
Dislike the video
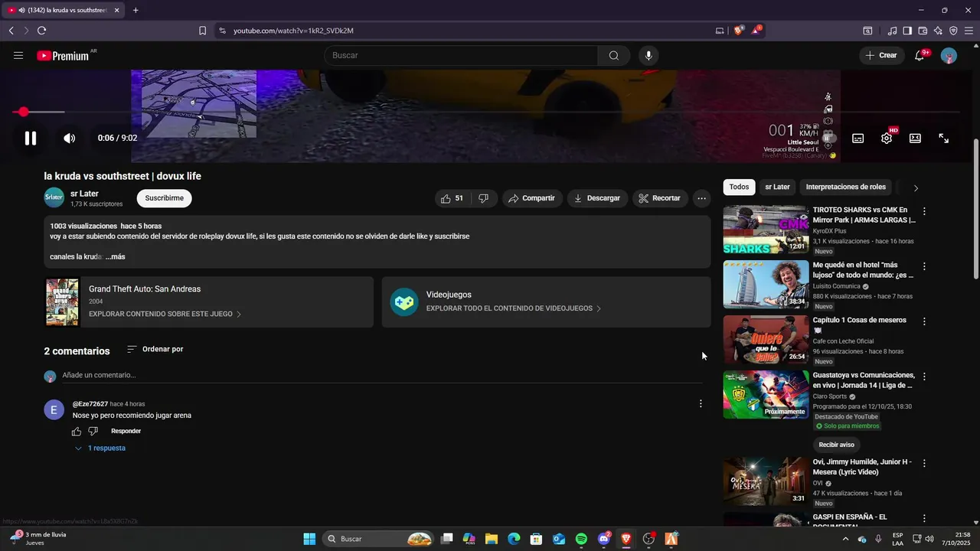tap(483, 198)
